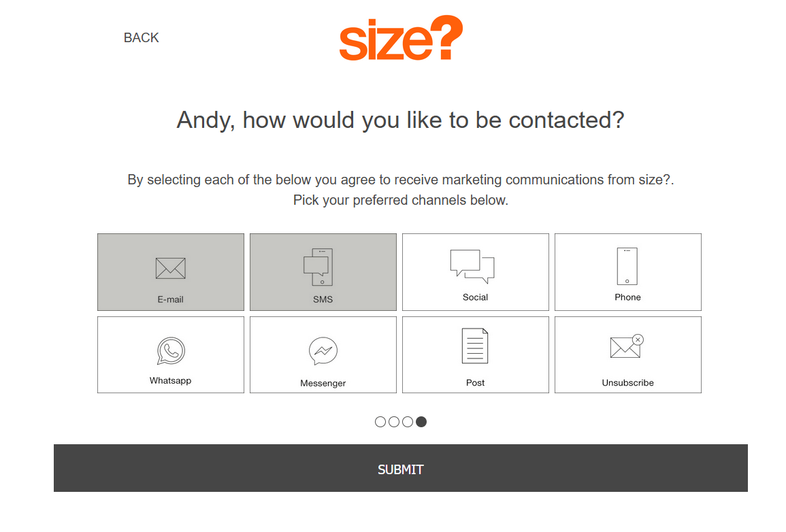
Task: Click the orange size? logo
Action: (x=401, y=37)
